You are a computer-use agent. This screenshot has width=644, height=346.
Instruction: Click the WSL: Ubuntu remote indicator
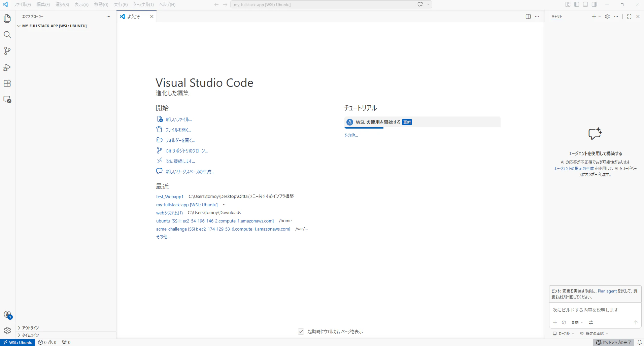click(18, 342)
